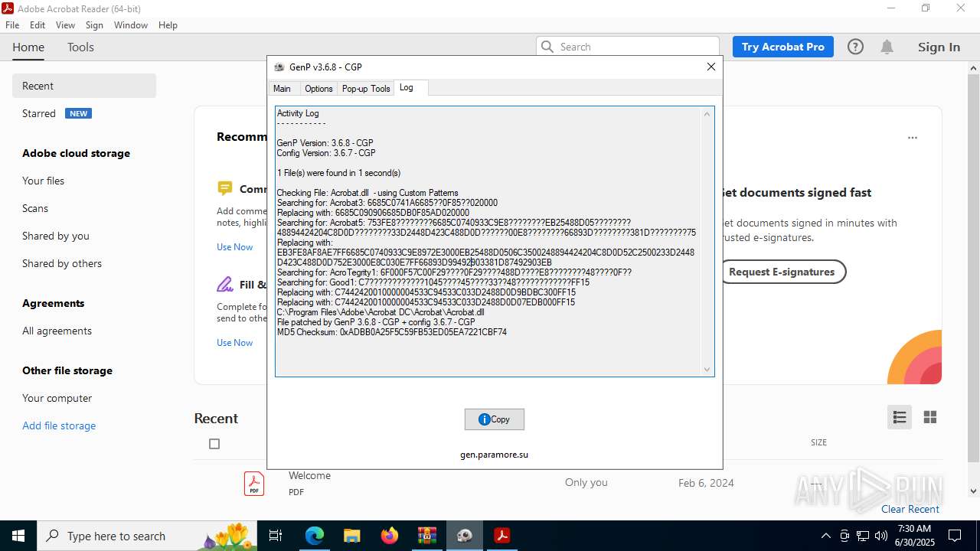This screenshot has height=551, width=980.
Task: Open the Sign menu
Action: point(94,25)
